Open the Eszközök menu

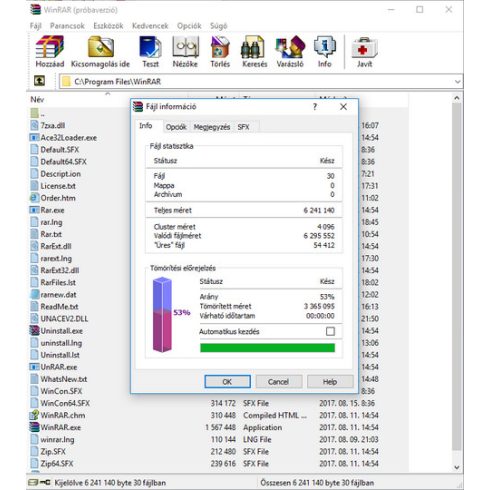click(x=108, y=26)
